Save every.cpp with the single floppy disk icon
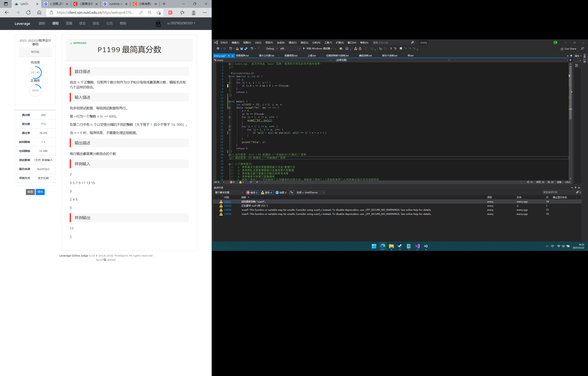 pyautogui.click(x=242, y=49)
